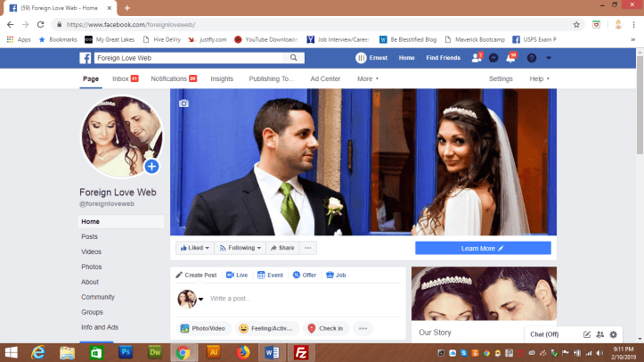Open the Publishing Tools tab
Image resolution: width=644 pixels, height=362 pixels.
tap(272, 78)
